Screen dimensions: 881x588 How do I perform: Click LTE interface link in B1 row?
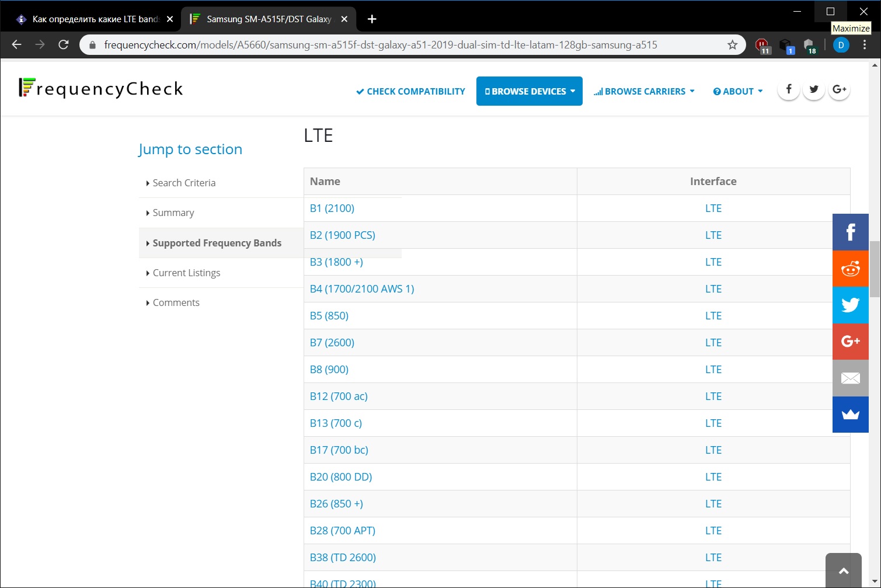(713, 208)
